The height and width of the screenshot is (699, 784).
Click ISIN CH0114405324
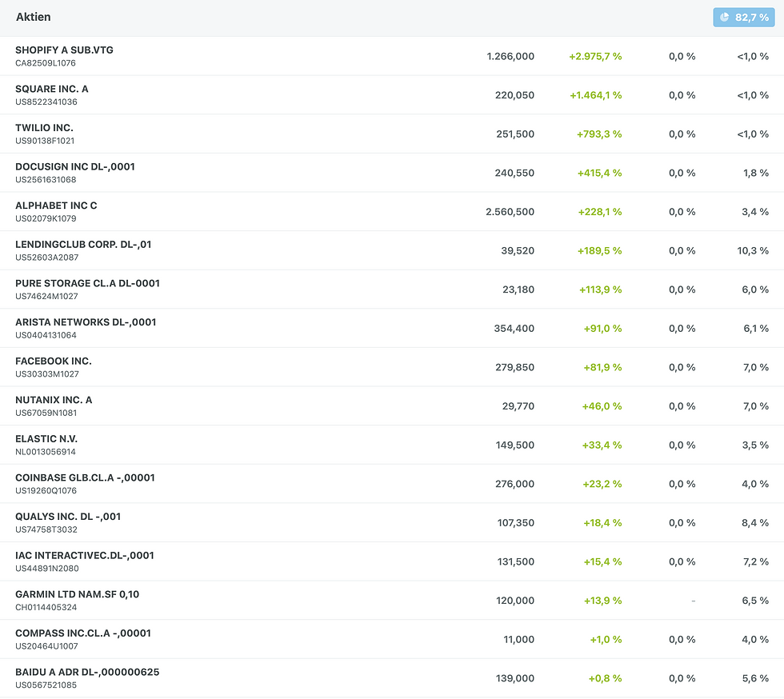point(46,608)
